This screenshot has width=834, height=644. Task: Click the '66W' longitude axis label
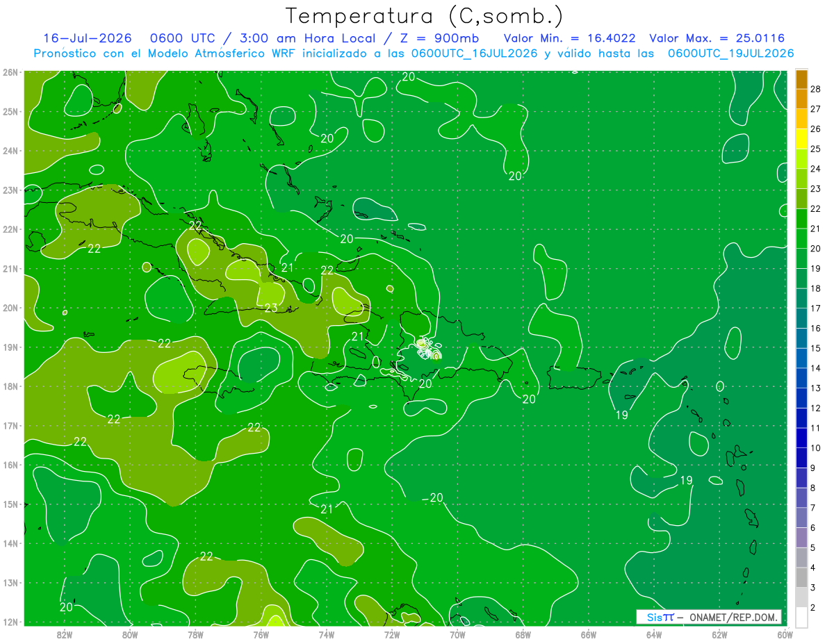(588, 634)
